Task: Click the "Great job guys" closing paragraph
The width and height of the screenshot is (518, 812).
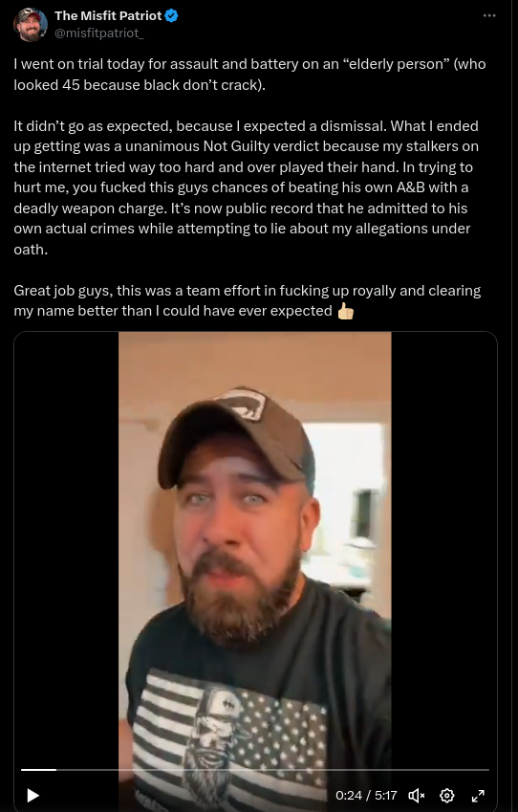Action: coord(248,301)
